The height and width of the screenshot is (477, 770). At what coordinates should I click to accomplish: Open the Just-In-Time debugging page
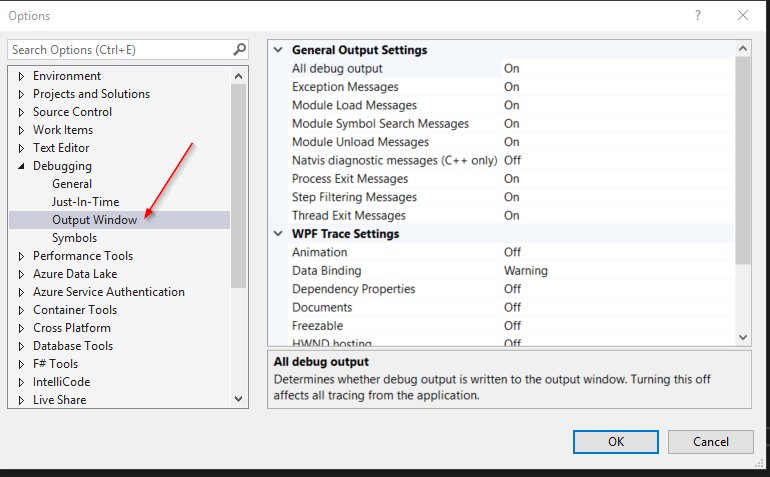85,202
